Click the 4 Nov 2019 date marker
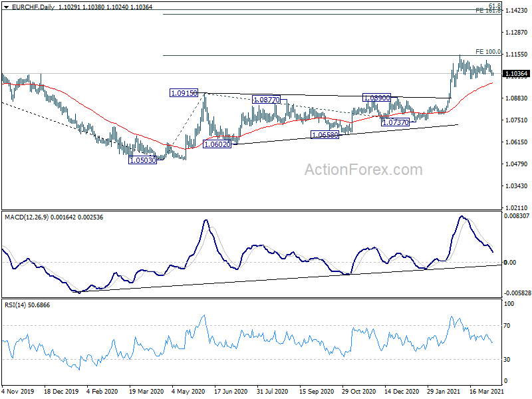Image resolution: width=532 pixels, height=399 pixels. pos(19,392)
